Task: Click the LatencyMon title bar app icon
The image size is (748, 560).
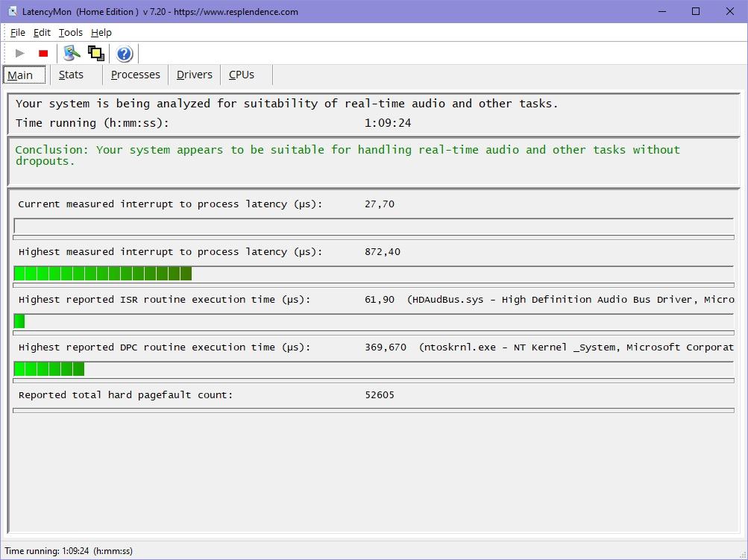Action: tap(13, 11)
